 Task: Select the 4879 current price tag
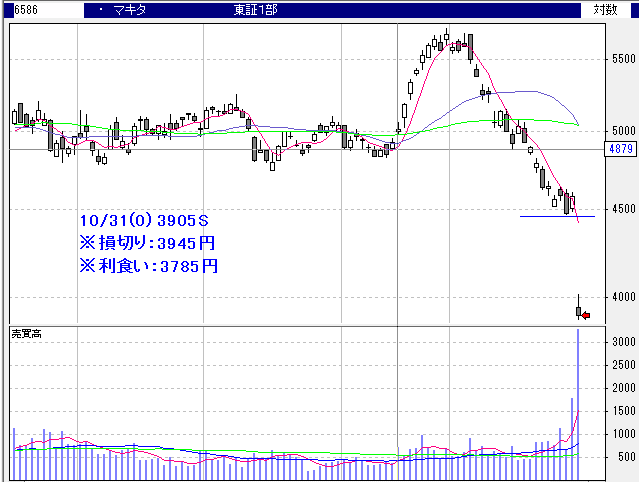620,149
